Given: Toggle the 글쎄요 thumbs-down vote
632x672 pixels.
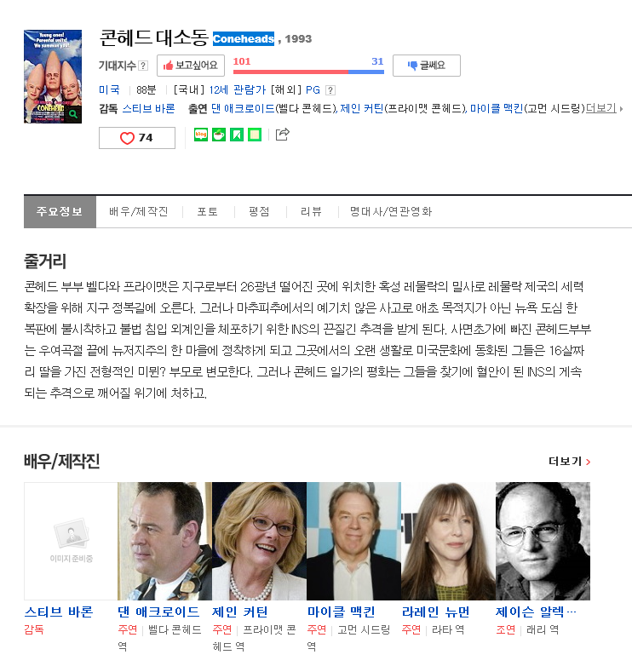Looking at the screenshot, I should [427, 66].
